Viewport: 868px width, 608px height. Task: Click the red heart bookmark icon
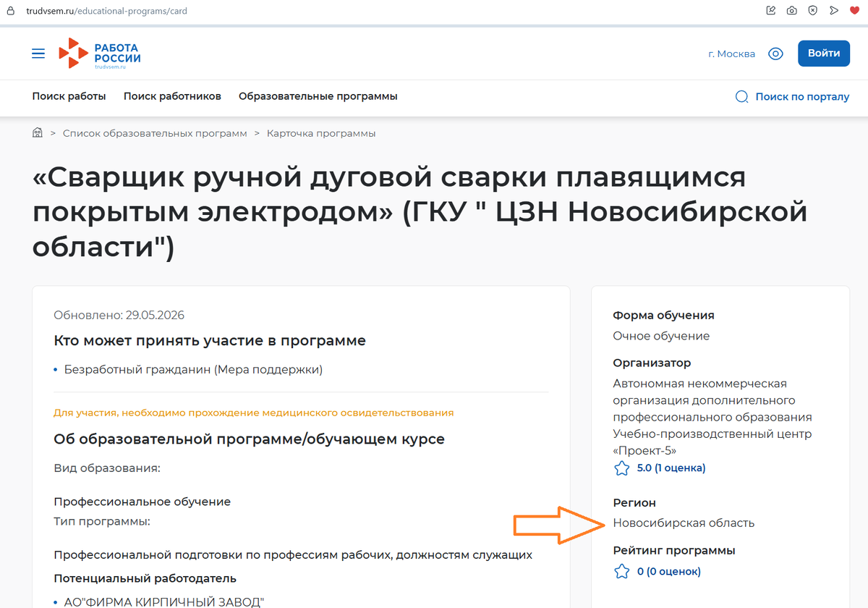coord(854,10)
